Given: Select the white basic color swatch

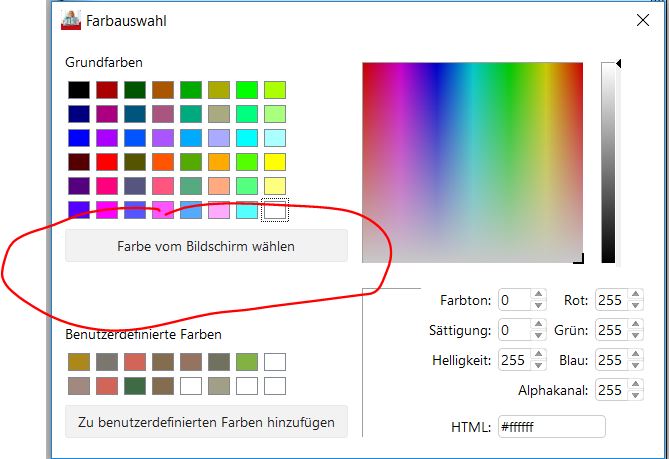Looking at the screenshot, I should pos(275,210).
